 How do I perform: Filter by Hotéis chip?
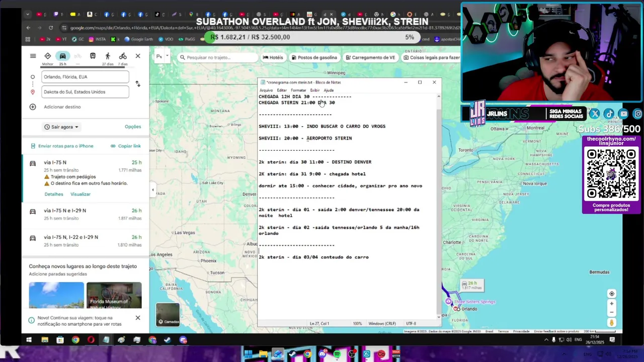[273, 57]
